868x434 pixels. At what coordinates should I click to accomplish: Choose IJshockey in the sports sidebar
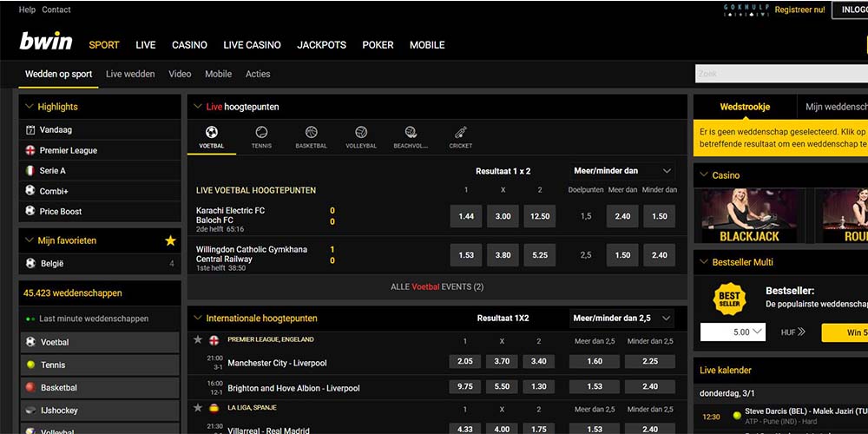click(x=59, y=411)
